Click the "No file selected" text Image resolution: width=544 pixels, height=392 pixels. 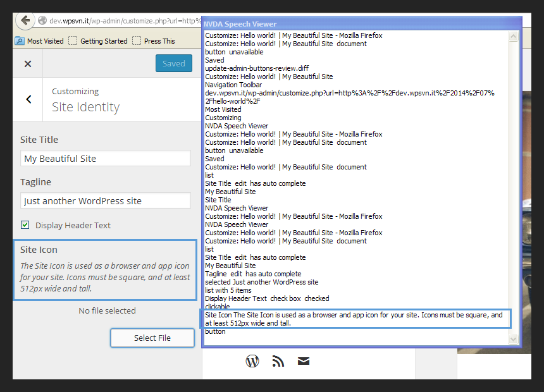click(x=107, y=311)
